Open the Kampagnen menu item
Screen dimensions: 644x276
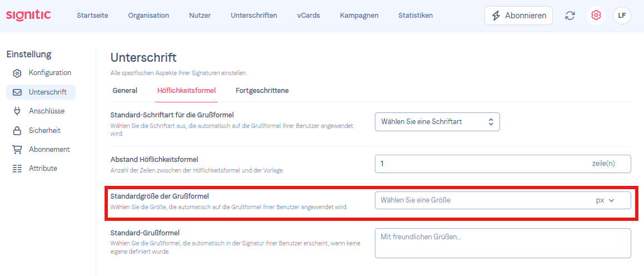tap(359, 16)
